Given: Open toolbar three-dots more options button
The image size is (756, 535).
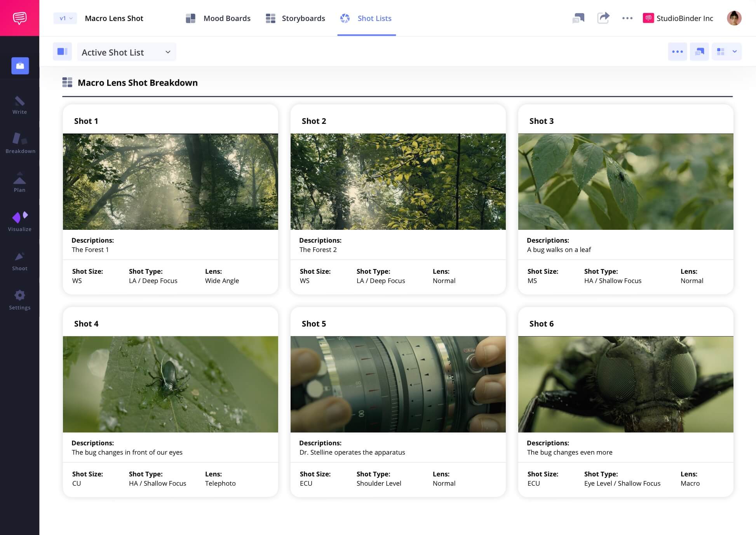Looking at the screenshot, I should tap(677, 52).
